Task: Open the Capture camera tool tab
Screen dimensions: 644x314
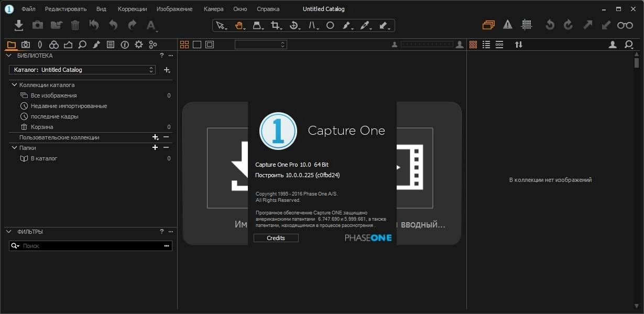Action: (26, 45)
